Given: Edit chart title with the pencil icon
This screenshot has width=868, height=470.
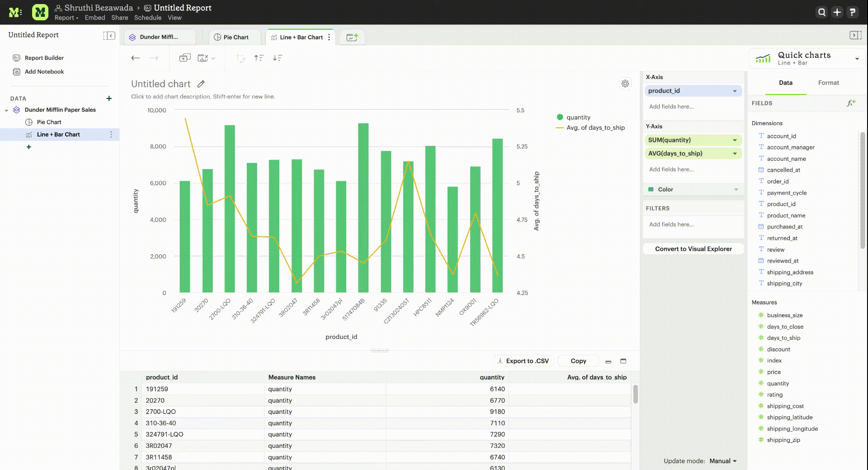Looking at the screenshot, I should [x=201, y=84].
